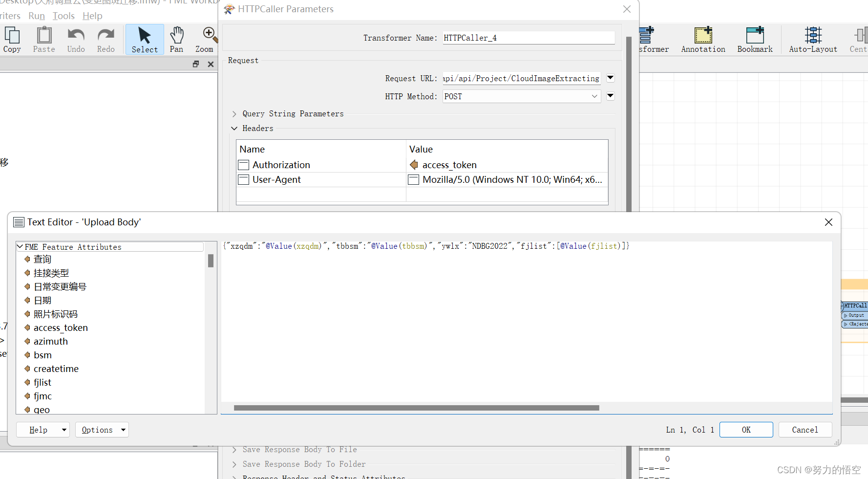Click the access_token attribute arrow icon

click(x=414, y=165)
